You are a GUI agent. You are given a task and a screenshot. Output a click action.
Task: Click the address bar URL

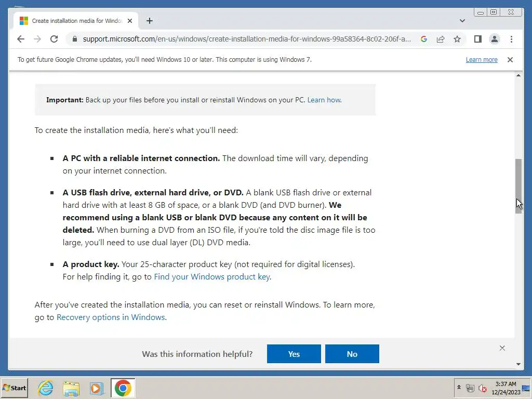pyautogui.click(x=247, y=39)
